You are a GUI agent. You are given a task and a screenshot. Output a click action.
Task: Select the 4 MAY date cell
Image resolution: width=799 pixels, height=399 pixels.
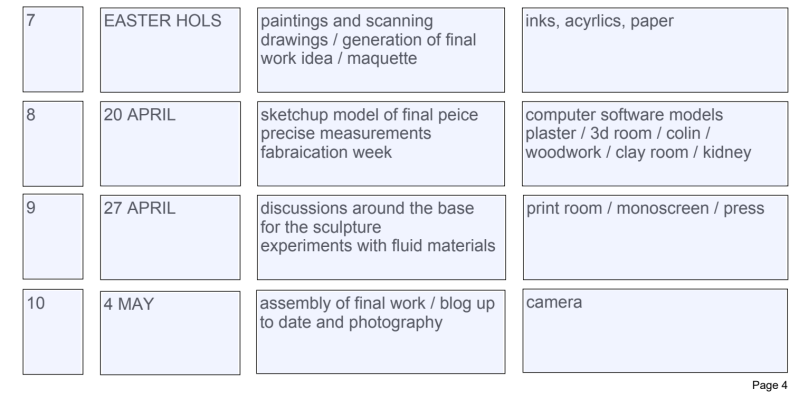pos(170,333)
